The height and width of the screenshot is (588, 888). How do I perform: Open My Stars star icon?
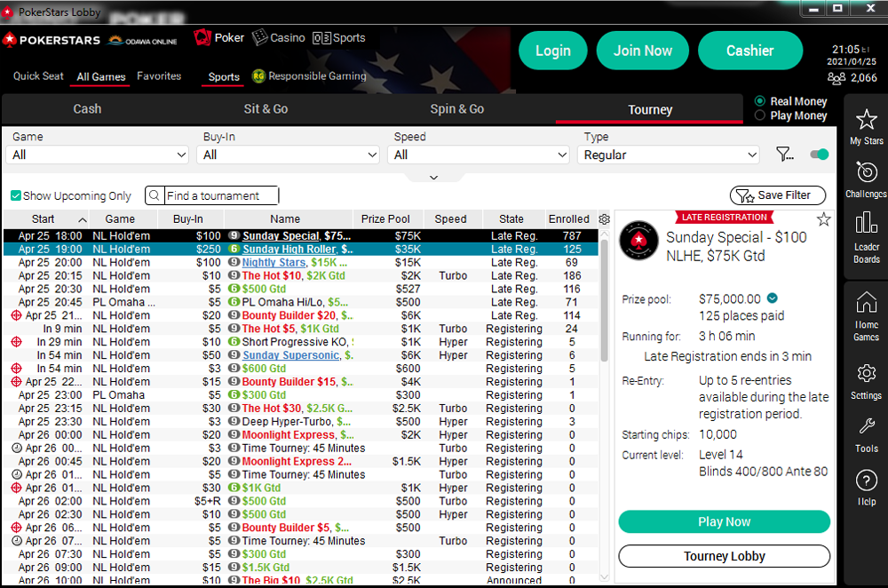(x=866, y=120)
